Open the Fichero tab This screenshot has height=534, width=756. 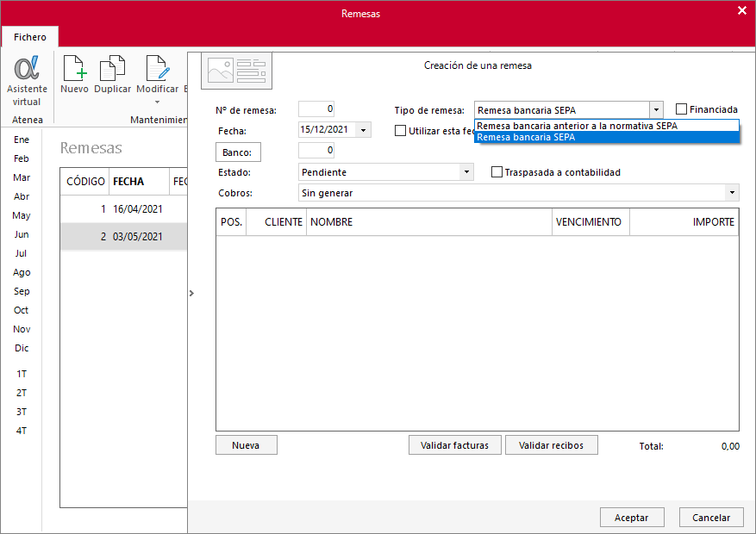pos(30,37)
